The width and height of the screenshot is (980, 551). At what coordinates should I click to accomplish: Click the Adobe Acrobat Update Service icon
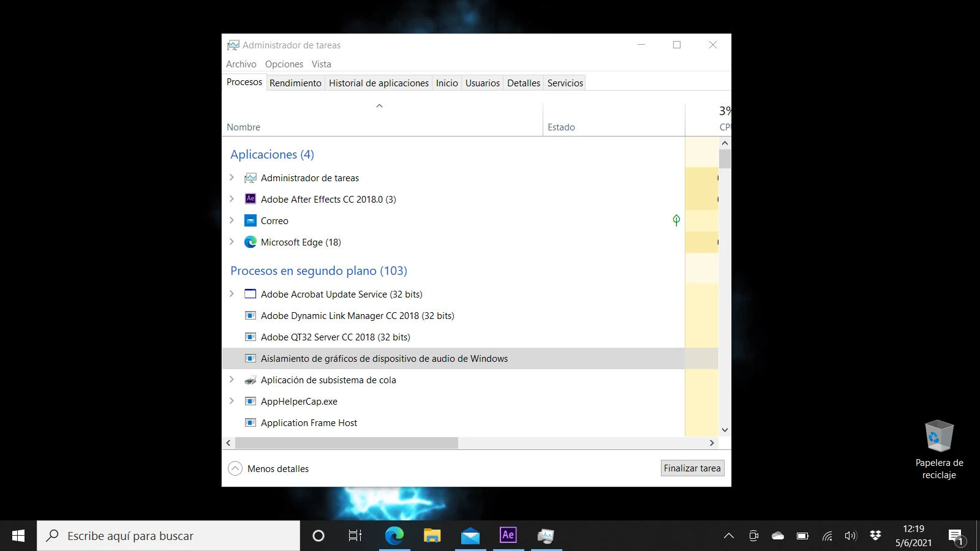(250, 294)
